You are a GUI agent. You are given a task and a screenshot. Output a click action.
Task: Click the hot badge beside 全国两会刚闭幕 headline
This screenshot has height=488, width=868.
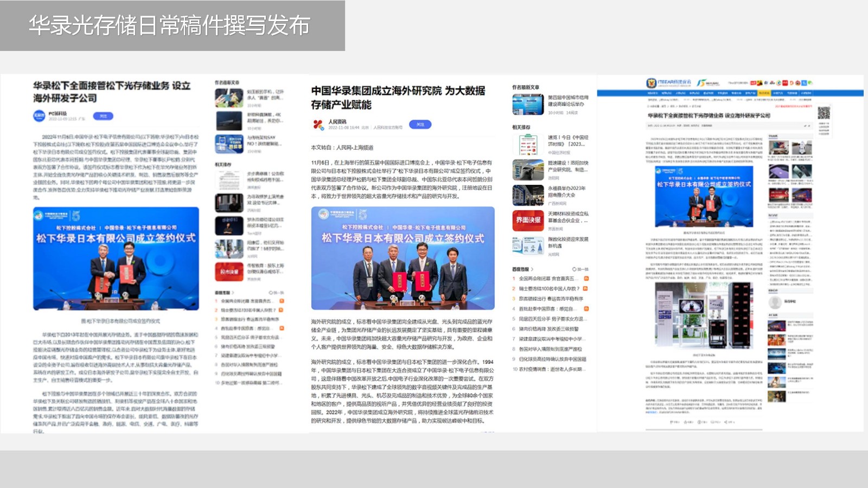(586, 279)
